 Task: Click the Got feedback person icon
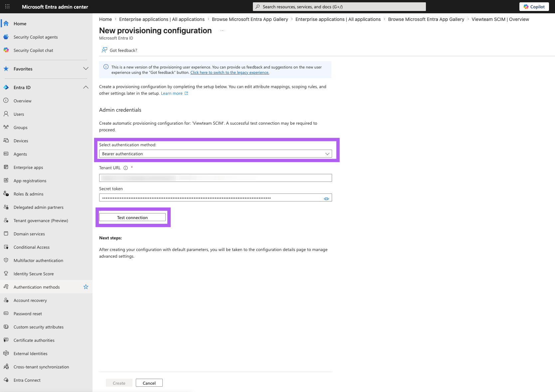104,50
